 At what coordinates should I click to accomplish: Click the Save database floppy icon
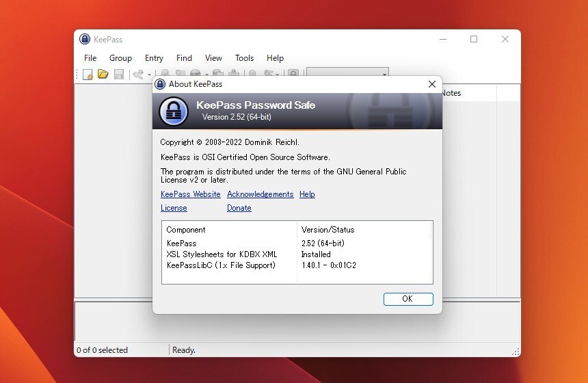(118, 75)
